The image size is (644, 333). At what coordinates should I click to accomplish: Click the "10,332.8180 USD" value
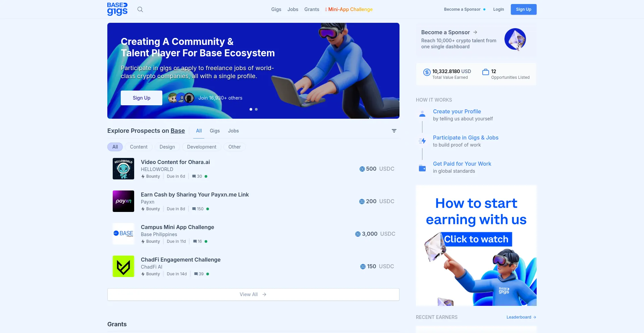pos(451,71)
